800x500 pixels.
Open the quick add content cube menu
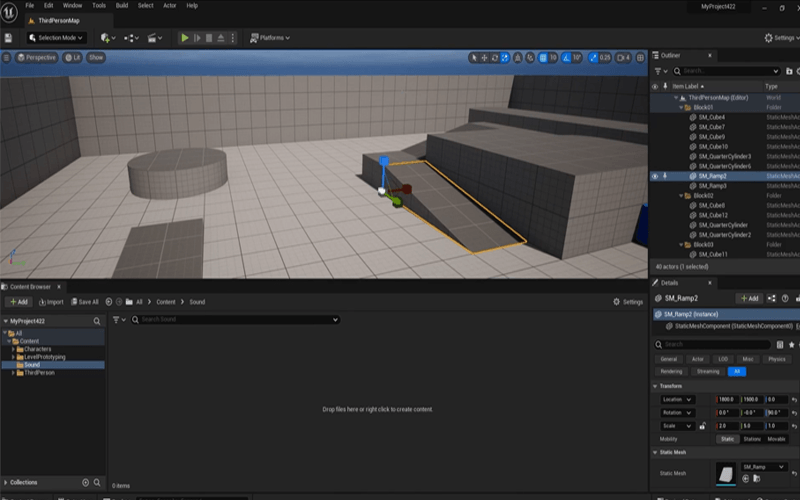point(108,38)
